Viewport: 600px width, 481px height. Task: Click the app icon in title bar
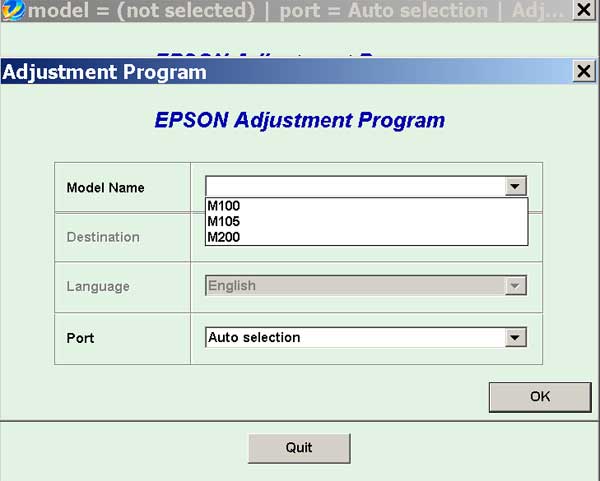pos(13,10)
